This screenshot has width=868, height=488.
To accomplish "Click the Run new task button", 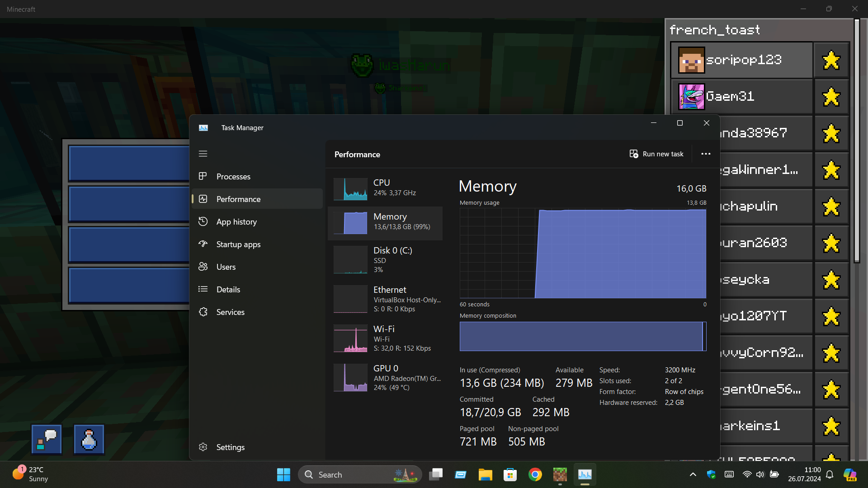I will click(x=656, y=154).
